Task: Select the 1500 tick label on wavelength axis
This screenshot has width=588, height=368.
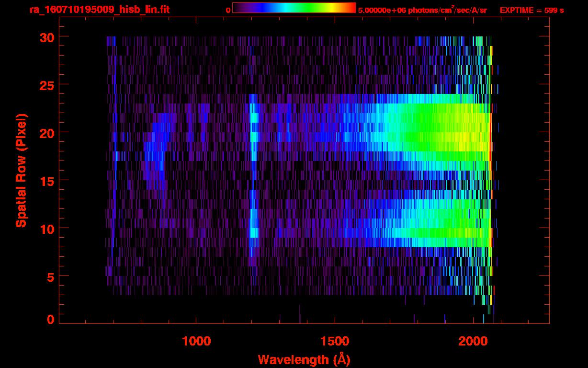Action: (x=334, y=341)
